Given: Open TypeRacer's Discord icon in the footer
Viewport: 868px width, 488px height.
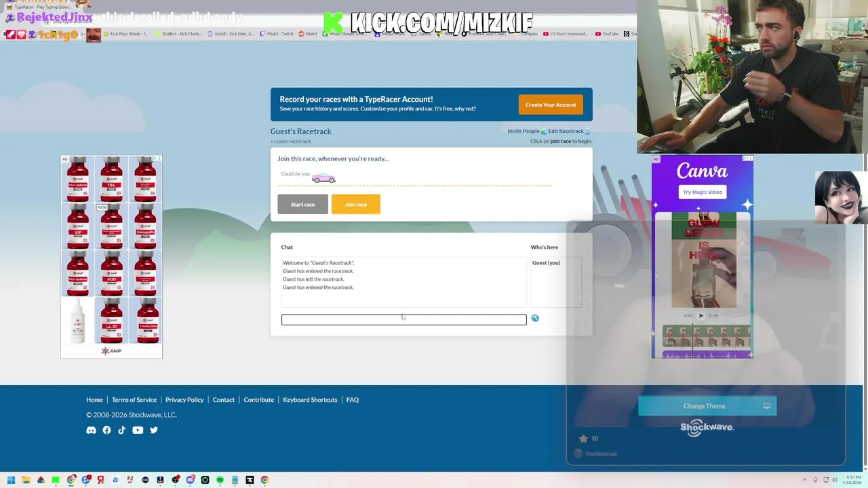Looking at the screenshot, I should (91, 430).
